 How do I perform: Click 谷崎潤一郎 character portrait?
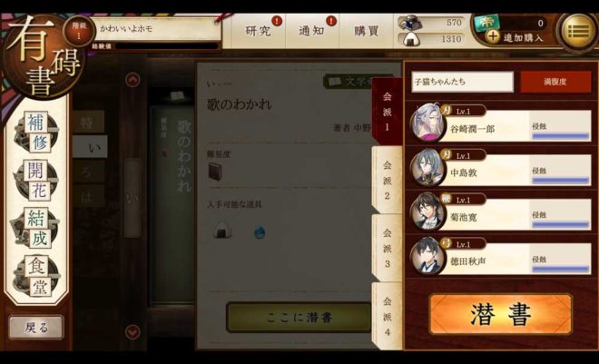tap(427, 123)
